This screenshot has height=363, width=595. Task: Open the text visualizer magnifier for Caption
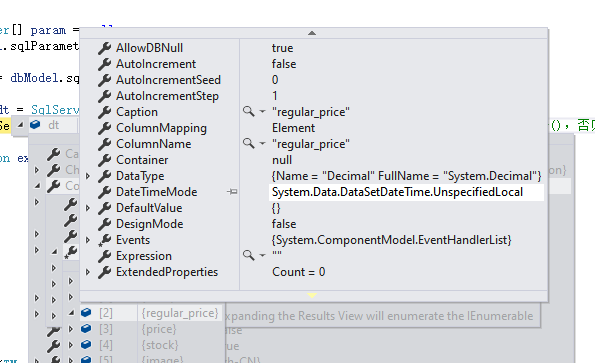(249, 112)
